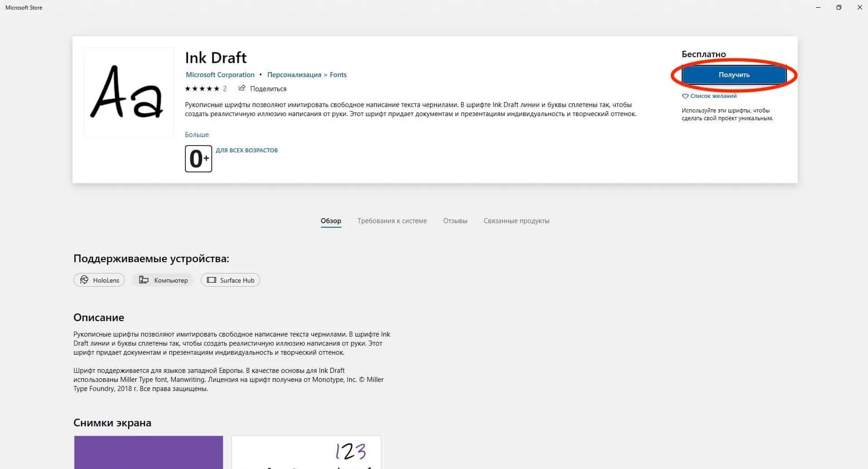This screenshot has height=469, width=868.
Task: Click the Microsoft Store window title
Action: (x=24, y=7)
